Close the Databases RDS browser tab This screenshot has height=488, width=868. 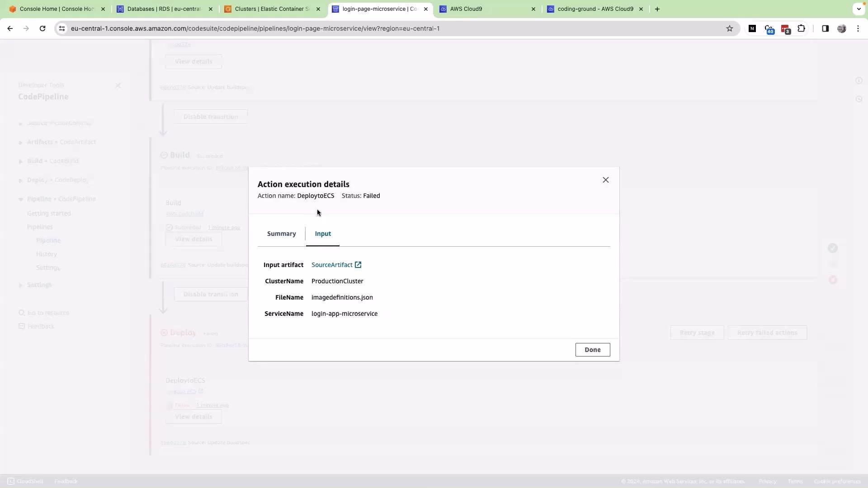211,9
